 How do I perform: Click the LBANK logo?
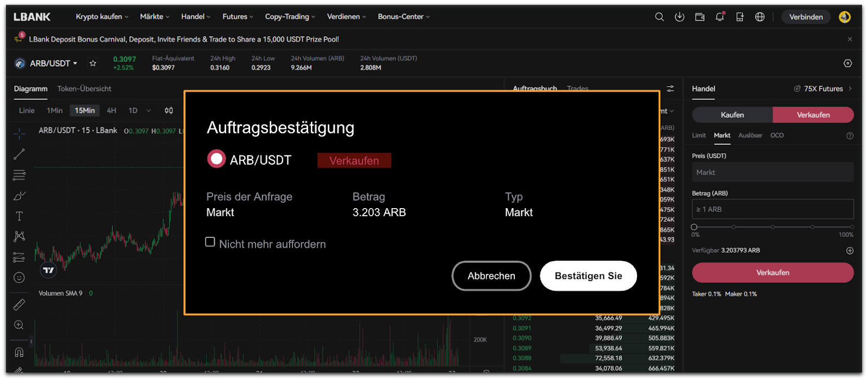pos(32,17)
